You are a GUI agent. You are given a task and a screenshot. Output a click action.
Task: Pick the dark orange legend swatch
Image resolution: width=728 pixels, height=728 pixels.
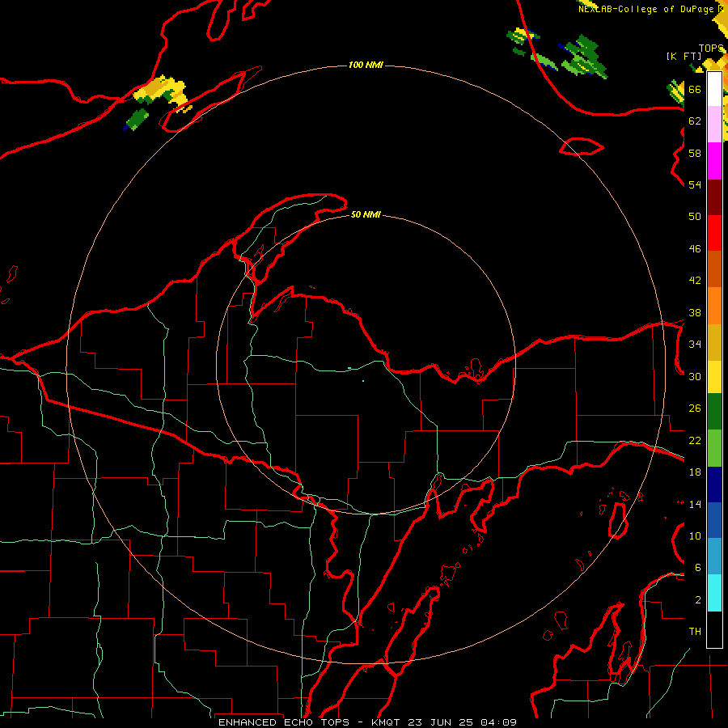(714, 269)
